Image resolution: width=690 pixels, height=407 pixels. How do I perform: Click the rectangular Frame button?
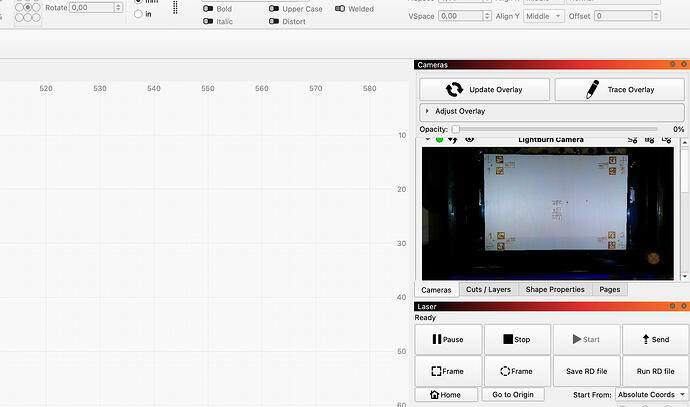coord(448,371)
